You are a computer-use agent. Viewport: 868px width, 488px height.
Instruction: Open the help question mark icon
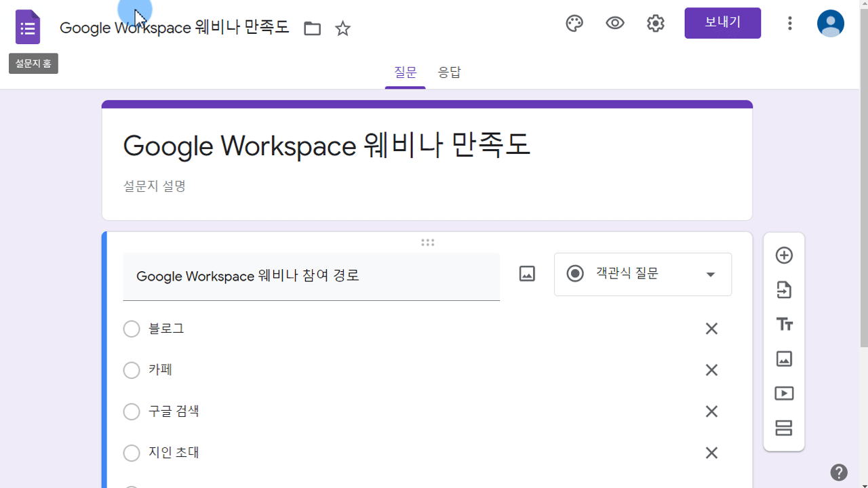click(x=839, y=472)
